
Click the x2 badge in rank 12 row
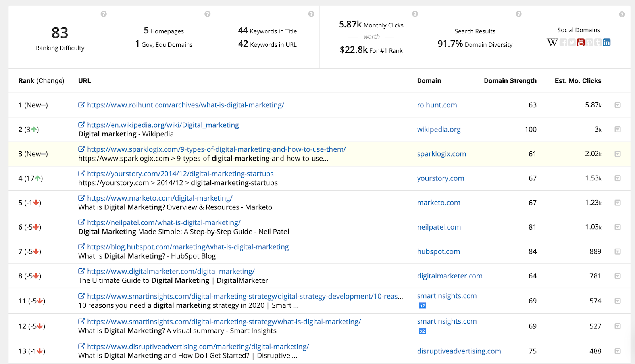pos(423,331)
